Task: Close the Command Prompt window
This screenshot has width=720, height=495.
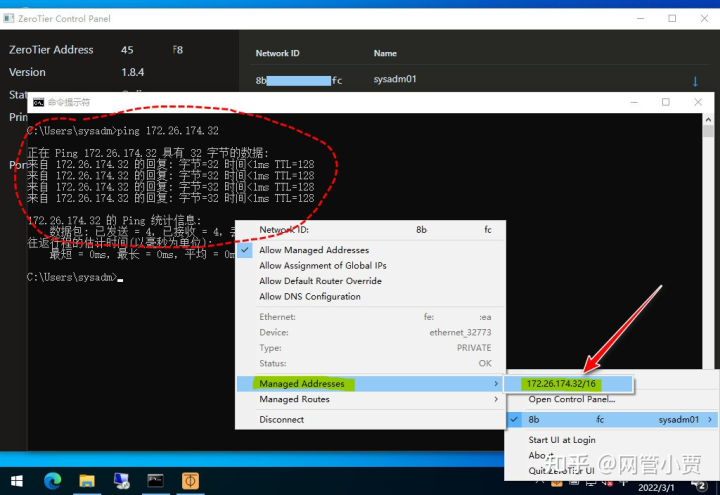Action: pos(698,102)
